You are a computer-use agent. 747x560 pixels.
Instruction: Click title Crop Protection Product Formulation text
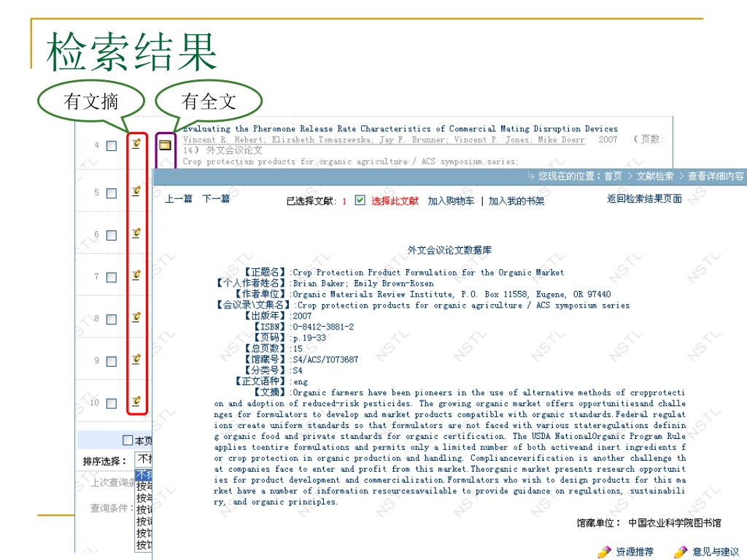pyautogui.click(x=427, y=273)
